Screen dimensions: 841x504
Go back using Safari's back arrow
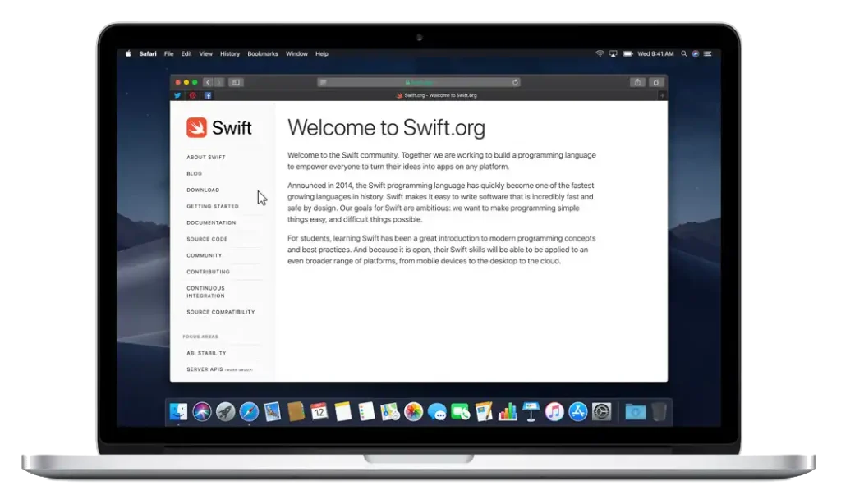tap(206, 82)
